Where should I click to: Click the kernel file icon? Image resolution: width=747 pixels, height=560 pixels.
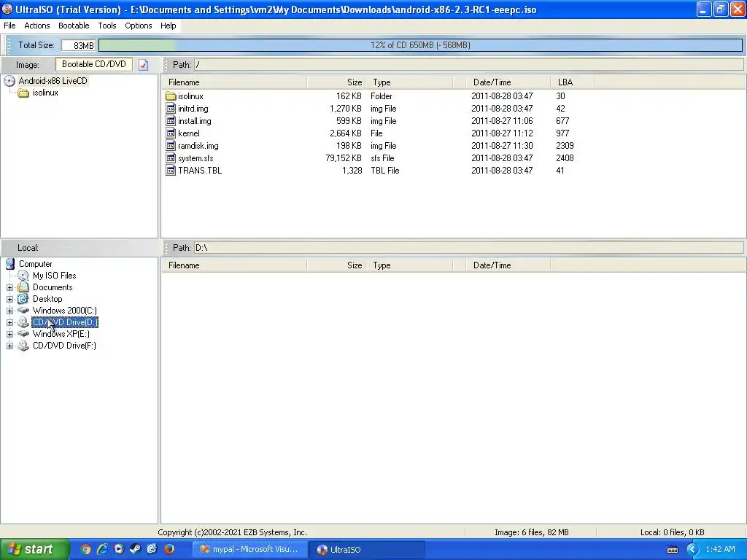(171, 133)
